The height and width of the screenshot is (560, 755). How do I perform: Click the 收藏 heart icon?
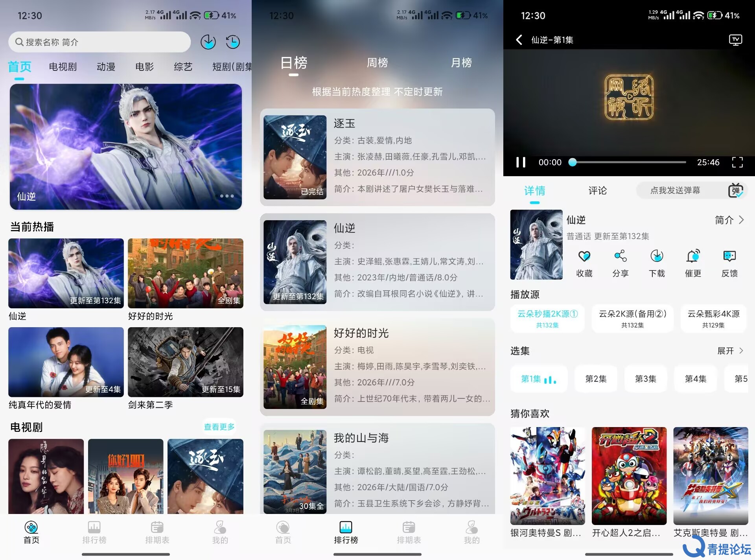(x=584, y=256)
